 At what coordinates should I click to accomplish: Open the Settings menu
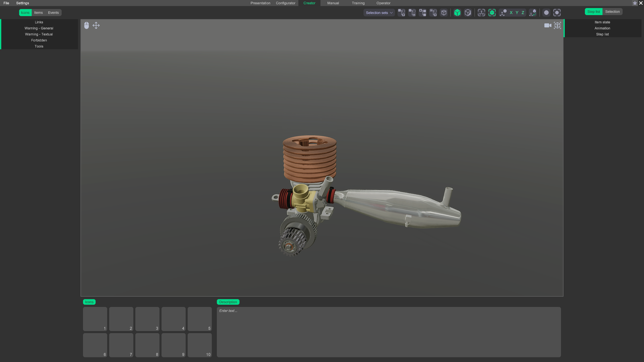(22, 3)
